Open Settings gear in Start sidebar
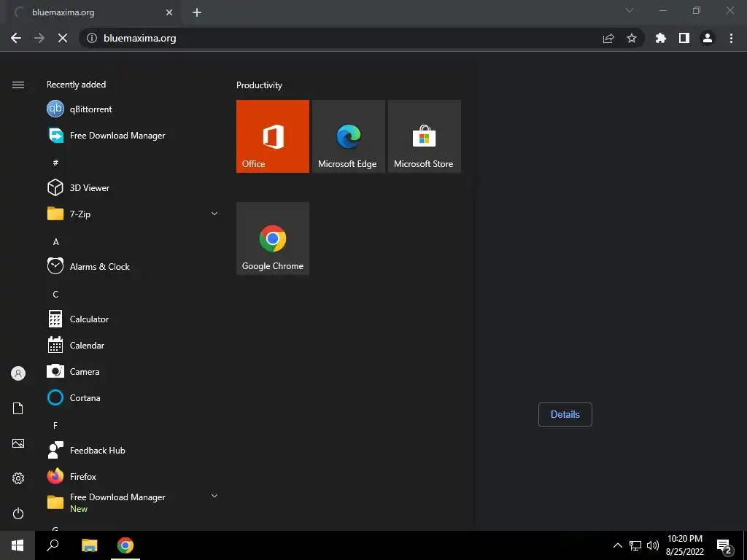 pyautogui.click(x=18, y=478)
